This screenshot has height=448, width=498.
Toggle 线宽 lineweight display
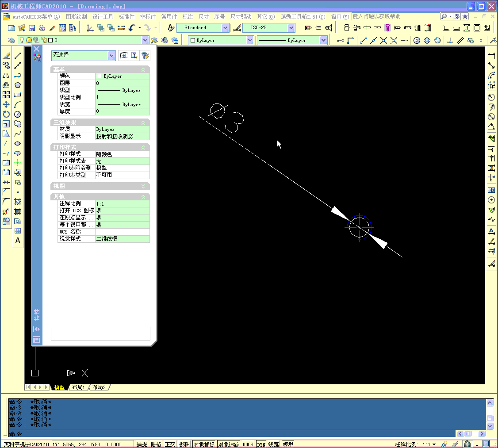(x=273, y=444)
